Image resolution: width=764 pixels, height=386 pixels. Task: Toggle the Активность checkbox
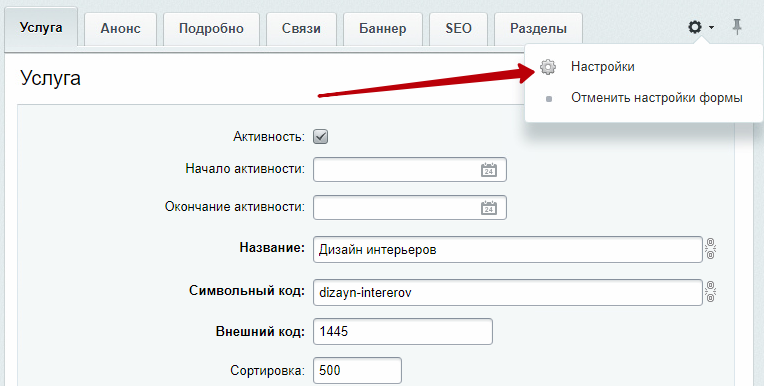[x=321, y=136]
